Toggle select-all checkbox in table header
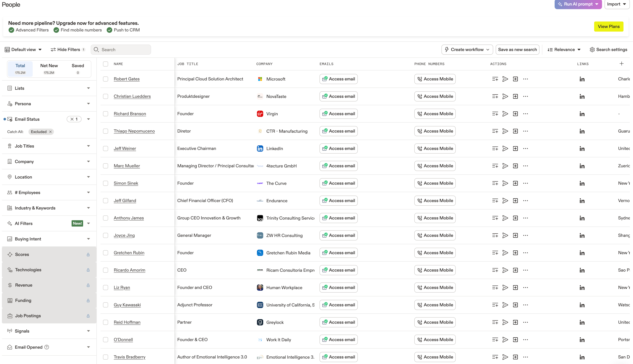This screenshot has height=364, width=633. 105,64
